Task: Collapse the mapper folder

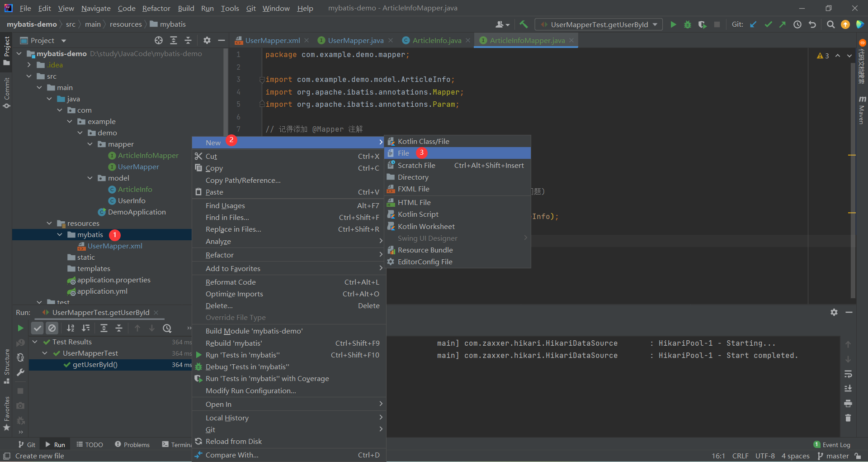Action: pos(90,144)
